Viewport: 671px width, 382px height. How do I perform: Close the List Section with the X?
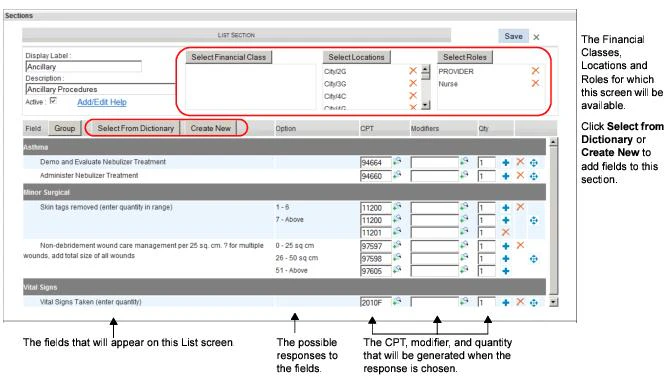(536, 37)
